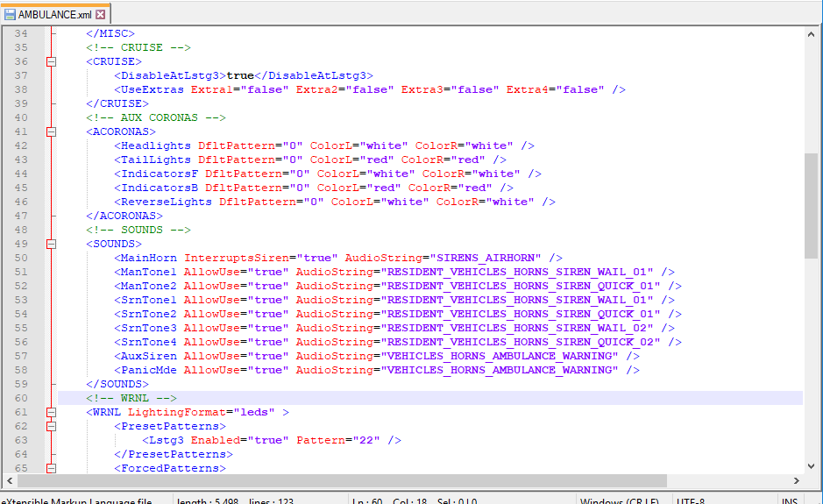Collapse the WRNL block at line 61
823x504 pixels.
coord(51,413)
